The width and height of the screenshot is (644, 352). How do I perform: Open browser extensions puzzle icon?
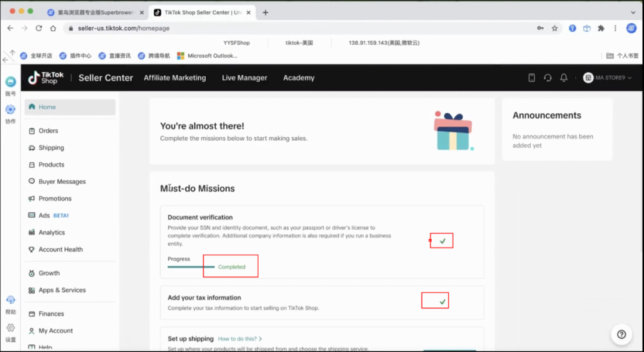tap(601, 28)
